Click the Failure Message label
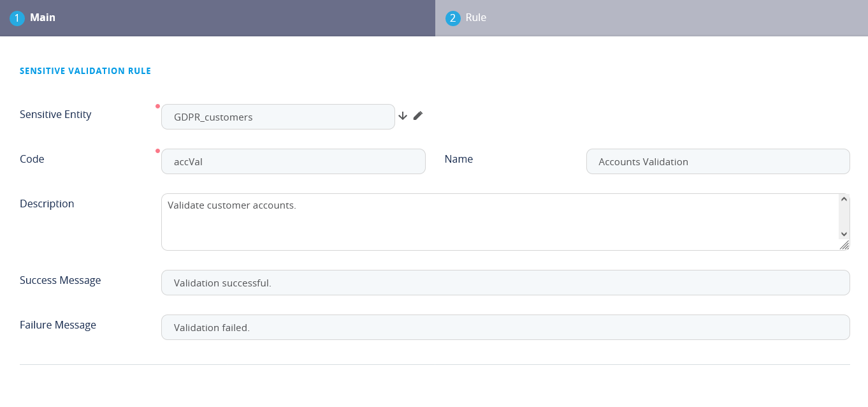Image resolution: width=868 pixels, height=407 pixels. coord(57,325)
